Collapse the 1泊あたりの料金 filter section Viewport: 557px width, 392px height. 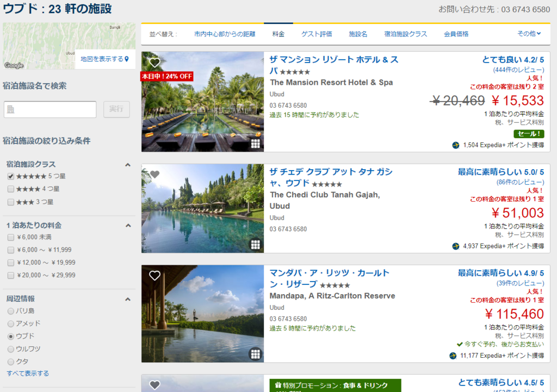point(128,226)
